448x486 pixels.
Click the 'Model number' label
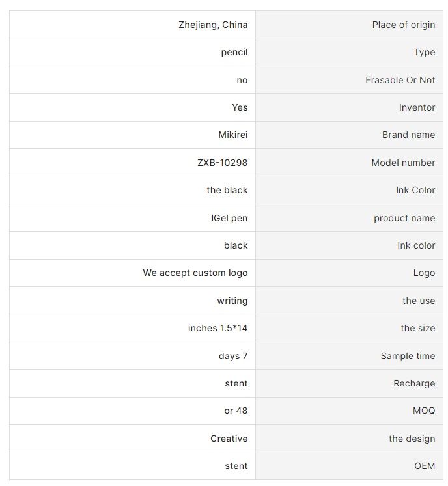[403, 163]
